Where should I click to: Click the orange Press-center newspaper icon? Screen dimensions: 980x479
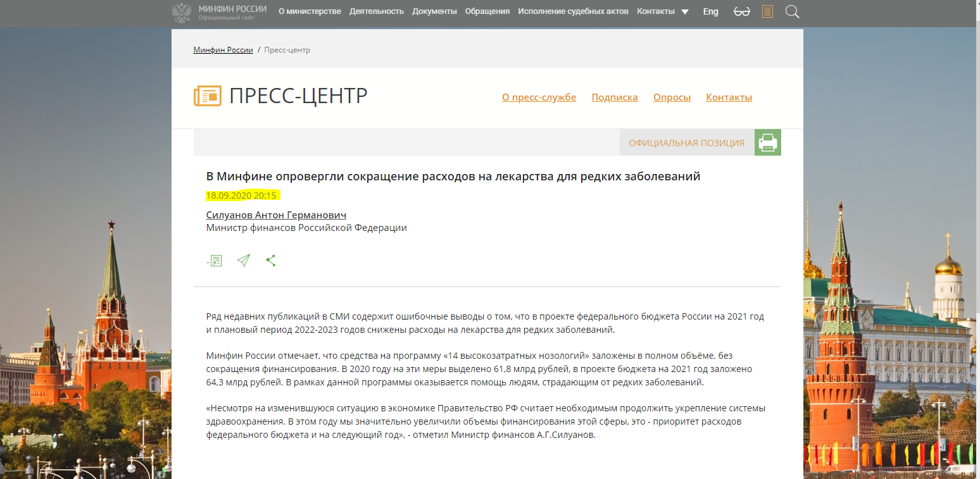pyautogui.click(x=207, y=96)
